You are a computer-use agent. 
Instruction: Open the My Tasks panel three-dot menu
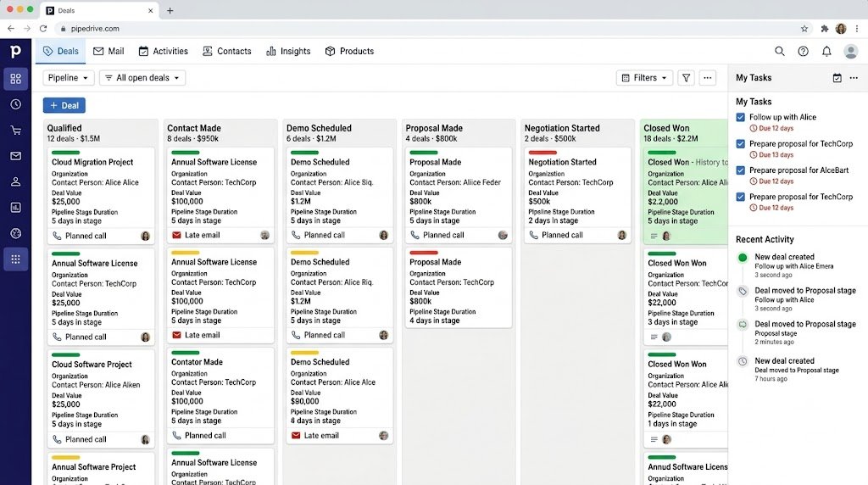pyautogui.click(x=854, y=78)
